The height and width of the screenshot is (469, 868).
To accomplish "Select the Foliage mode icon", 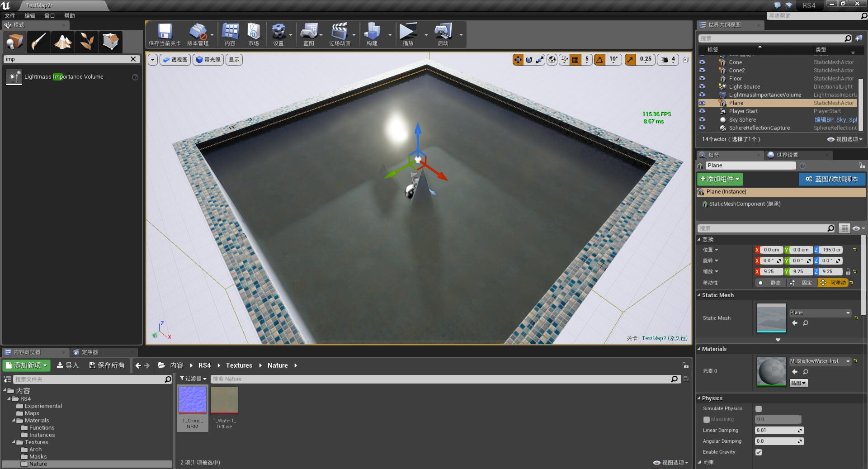I will tap(87, 42).
